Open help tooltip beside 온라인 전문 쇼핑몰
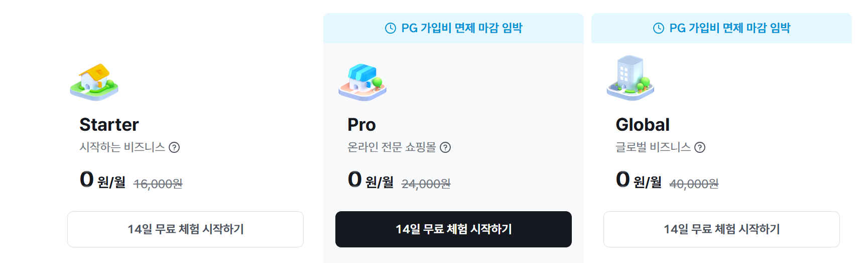This screenshot has height=263, width=868. point(445,147)
